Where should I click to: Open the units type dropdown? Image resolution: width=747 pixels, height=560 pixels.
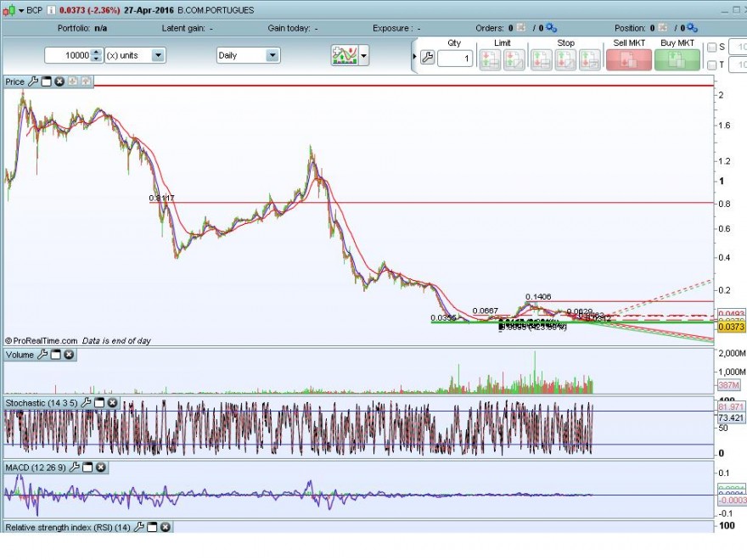158,55
